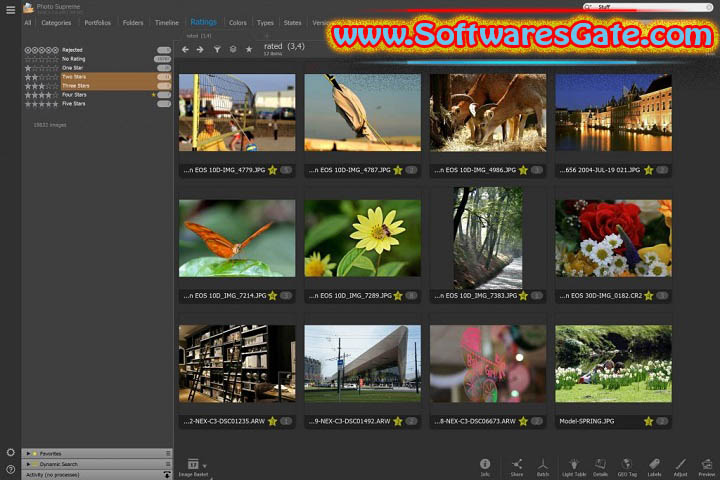Toggle the Five Stars filter
Viewport: 720px width, 480px height.
tap(97, 104)
